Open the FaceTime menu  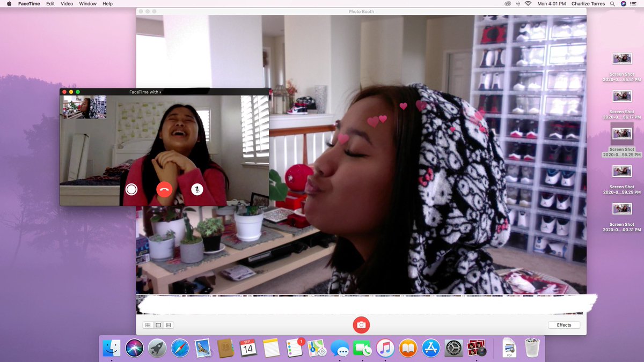pyautogui.click(x=29, y=4)
